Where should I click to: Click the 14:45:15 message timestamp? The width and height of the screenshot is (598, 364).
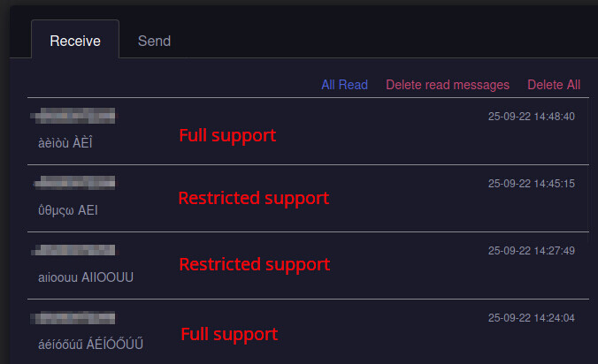pos(532,184)
